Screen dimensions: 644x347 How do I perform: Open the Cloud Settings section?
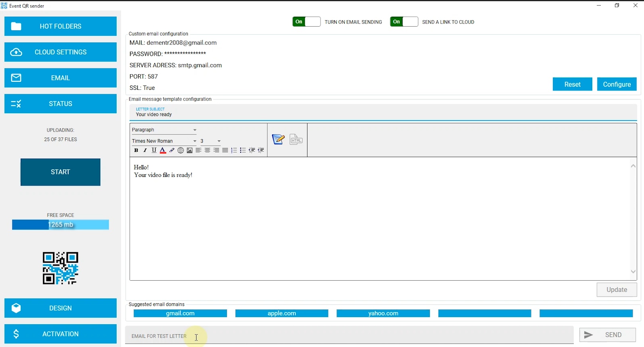click(60, 52)
